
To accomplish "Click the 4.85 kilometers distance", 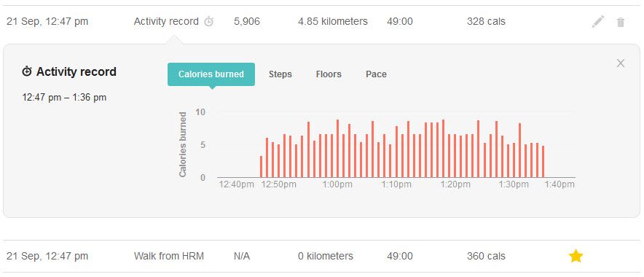I will pyautogui.click(x=333, y=21).
